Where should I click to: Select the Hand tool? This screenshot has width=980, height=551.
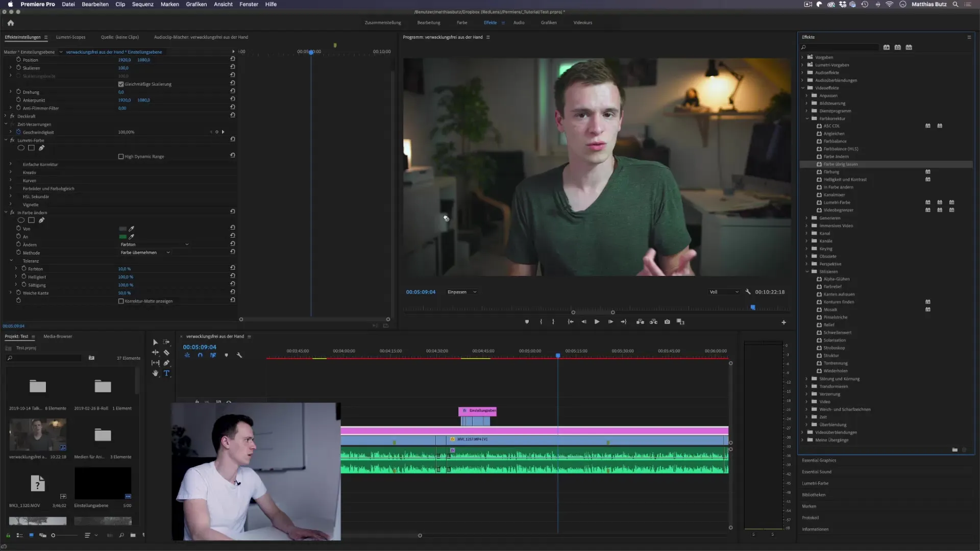(x=155, y=373)
